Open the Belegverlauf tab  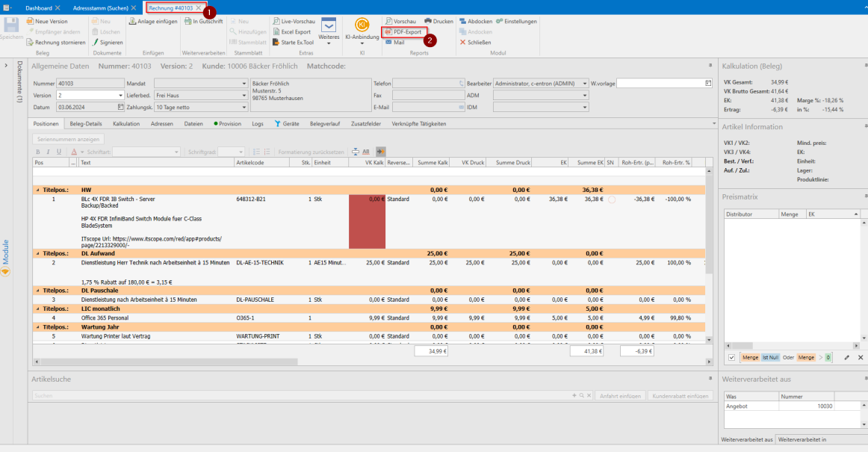tap(325, 123)
